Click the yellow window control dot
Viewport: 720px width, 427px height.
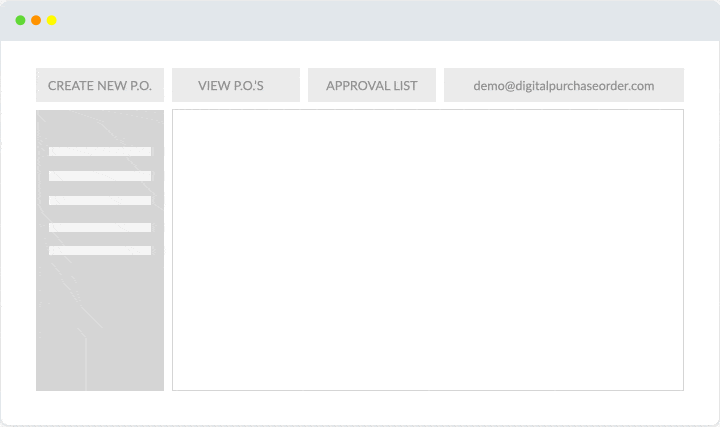[51, 20]
